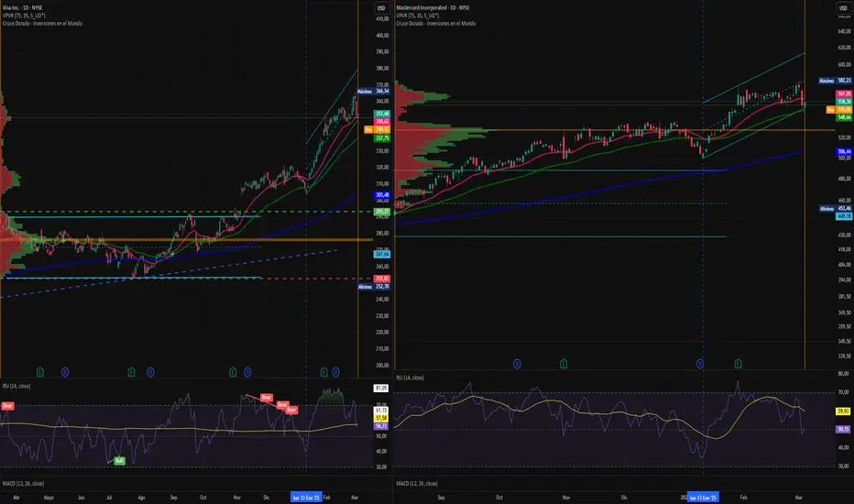The height and width of the screenshot is (504, 854).
Task: Click yellow 57,58 value on Visa RSI axis
Action: click(x=380, y=418)
